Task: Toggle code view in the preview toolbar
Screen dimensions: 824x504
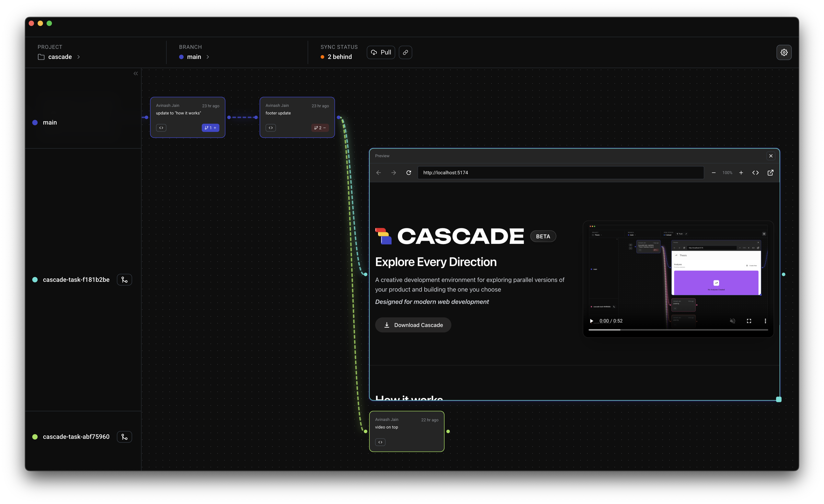Action: (755, 172)
